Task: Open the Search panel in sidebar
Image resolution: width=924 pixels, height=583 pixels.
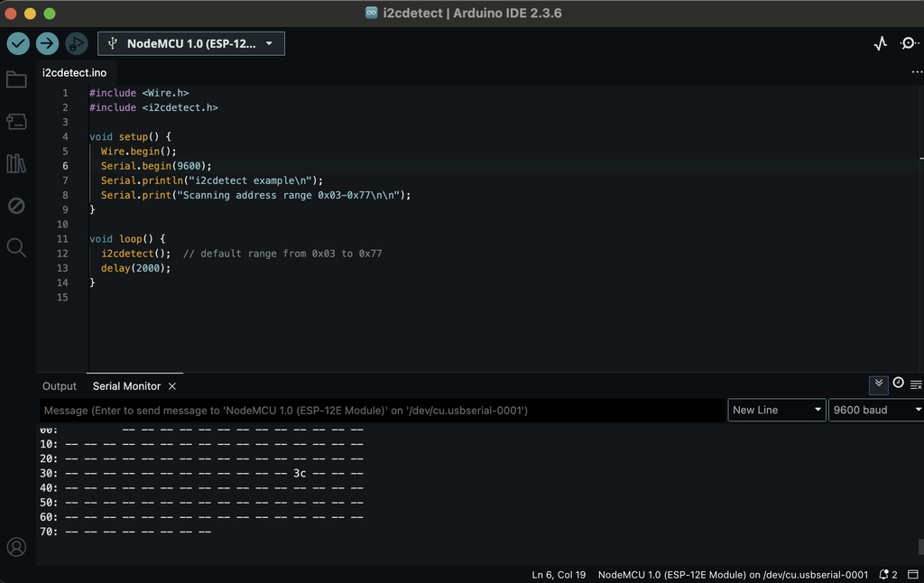Action: point(16,247)
